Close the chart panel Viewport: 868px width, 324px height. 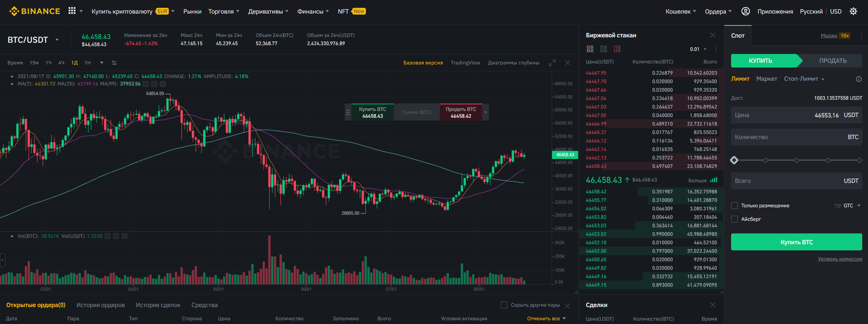click(x=567, y=63)
